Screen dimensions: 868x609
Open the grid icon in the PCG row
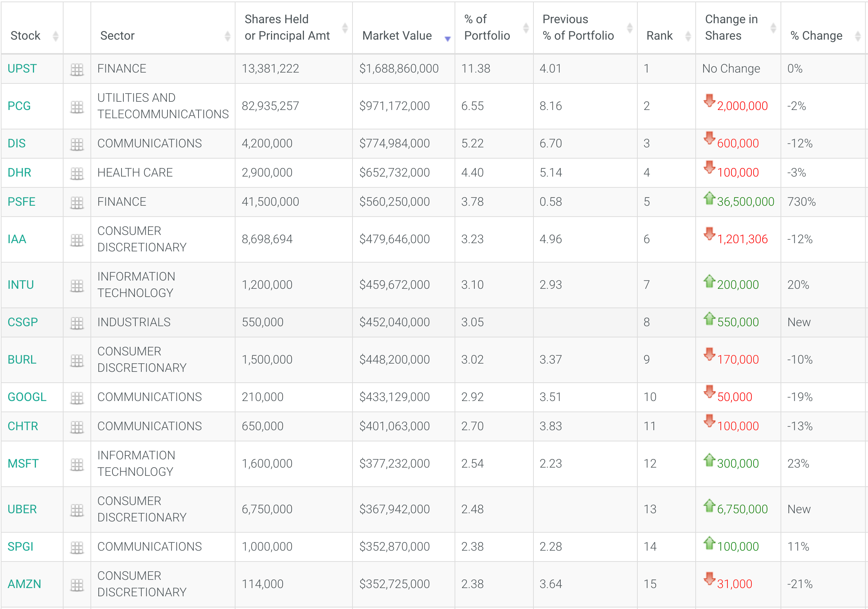(x=77, y=107)
